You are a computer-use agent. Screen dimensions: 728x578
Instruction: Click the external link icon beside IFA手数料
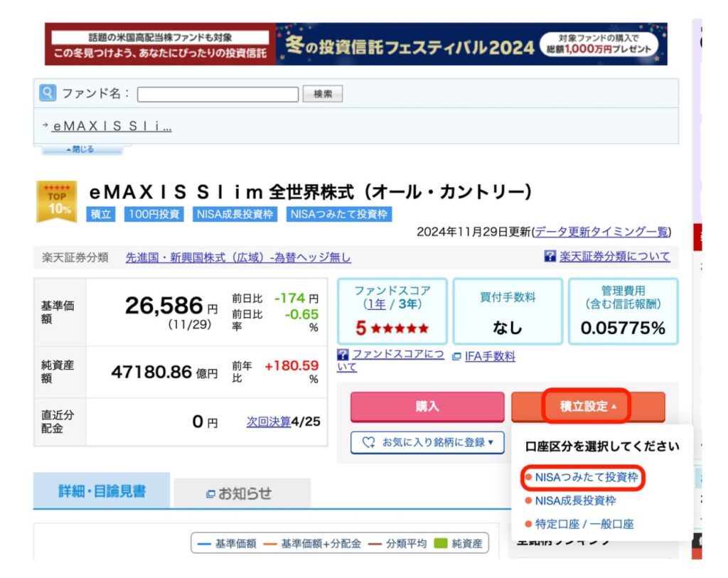[x=456, y=357]
